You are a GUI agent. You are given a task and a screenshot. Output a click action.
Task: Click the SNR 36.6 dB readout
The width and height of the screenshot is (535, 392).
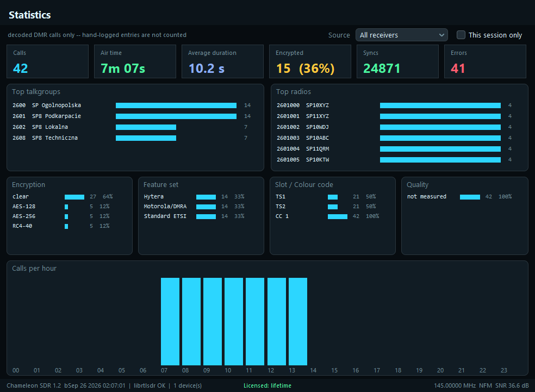512,385
